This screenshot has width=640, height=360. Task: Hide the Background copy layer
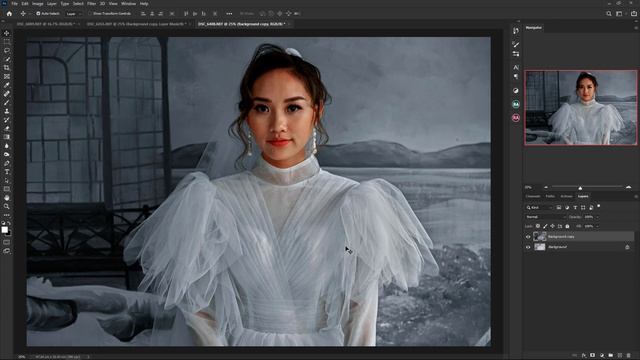528,237
